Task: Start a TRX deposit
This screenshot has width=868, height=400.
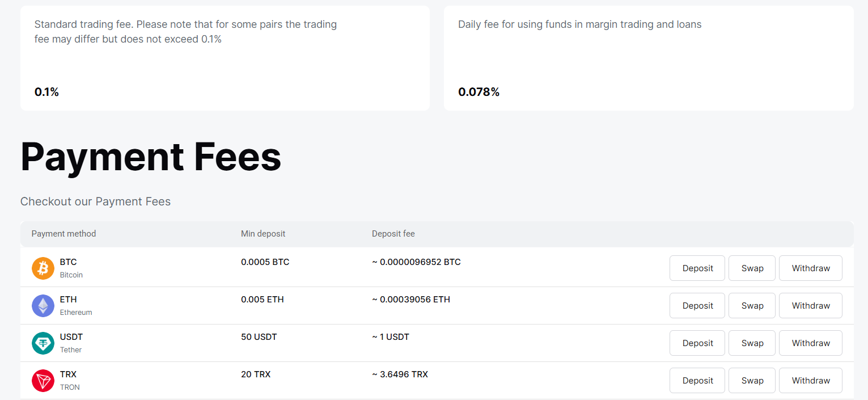Action: pos(697,380)
